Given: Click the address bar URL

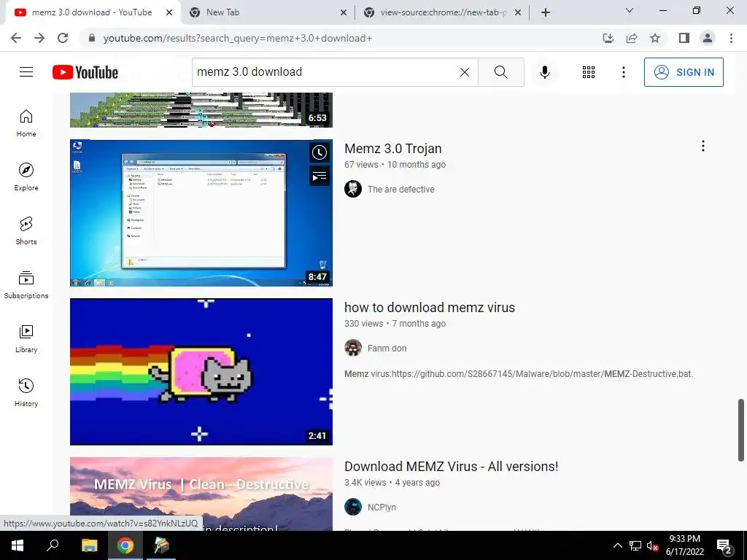Looking at the screenshot, I should [x=238, y=38].
